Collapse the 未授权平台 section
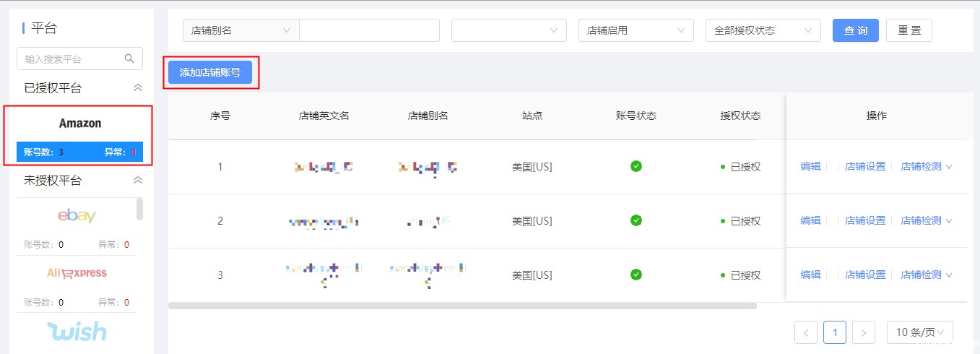980x354 pixels. pyautogui.click(x=138, y=181)
